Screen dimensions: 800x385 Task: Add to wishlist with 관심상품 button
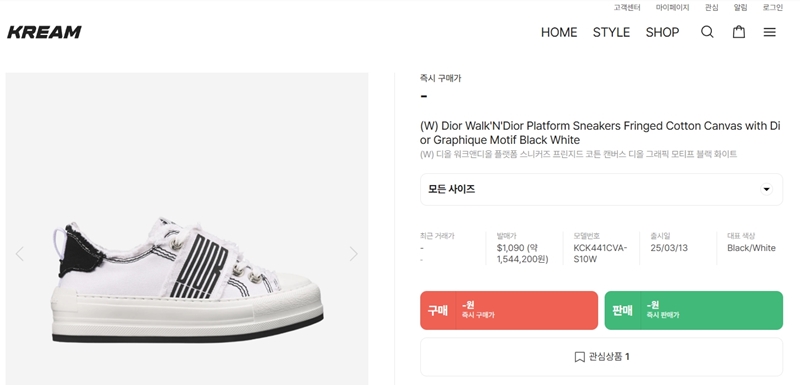[601, 357]
